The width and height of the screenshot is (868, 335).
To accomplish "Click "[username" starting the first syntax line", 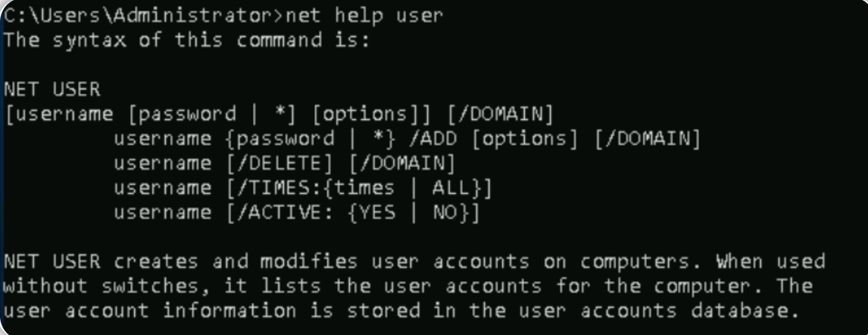I will click(58, 114).
